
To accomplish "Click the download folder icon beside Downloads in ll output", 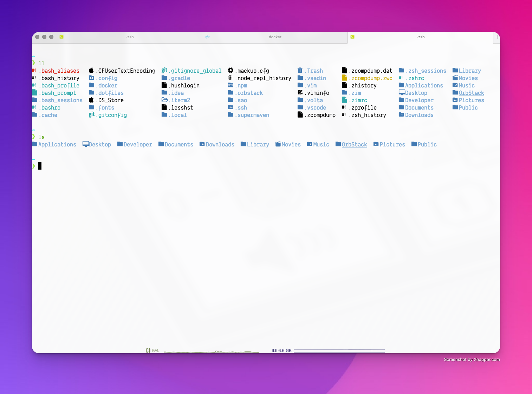I will (401, 114).
